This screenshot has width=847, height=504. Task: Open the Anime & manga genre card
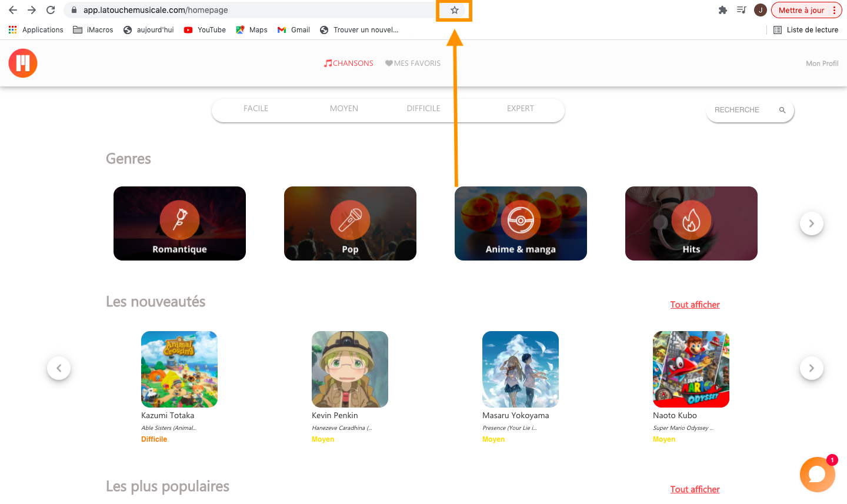click(x=521, y=223)
